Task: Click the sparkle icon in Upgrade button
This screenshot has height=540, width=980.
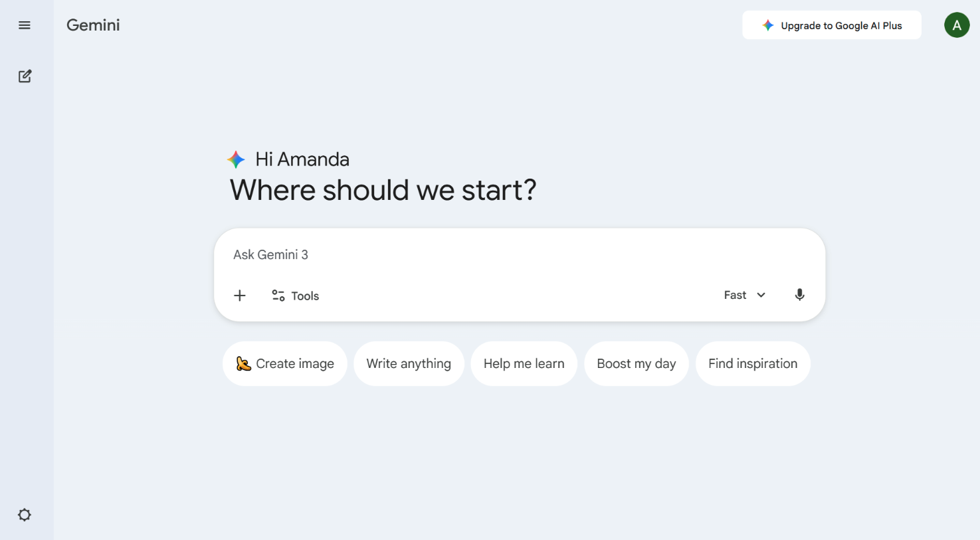Action: (x=768, y=25)
